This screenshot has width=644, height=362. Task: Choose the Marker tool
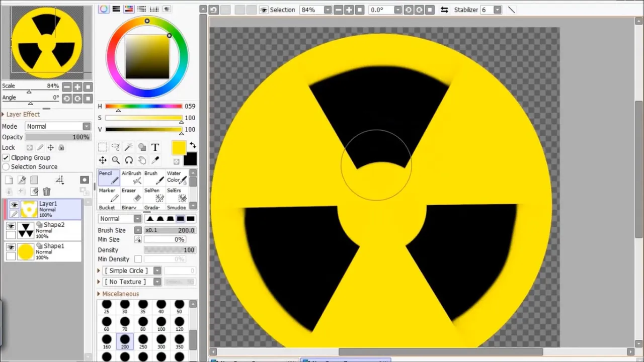click(109, 195)
